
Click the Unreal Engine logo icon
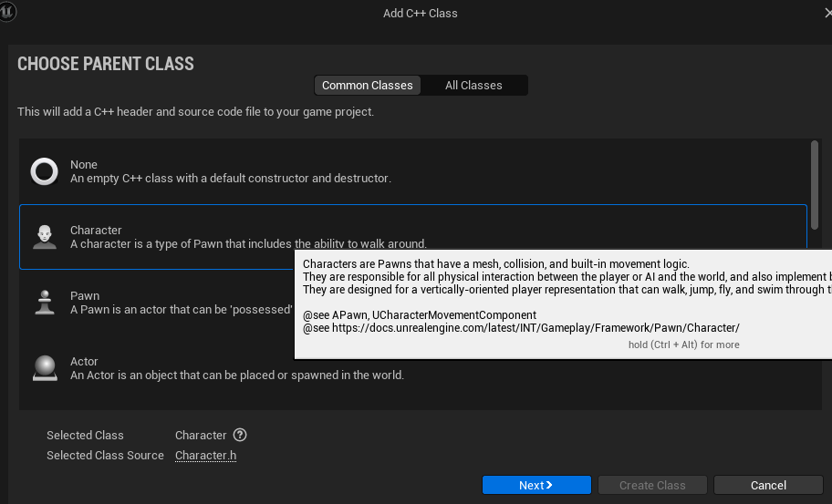(7, 11)
